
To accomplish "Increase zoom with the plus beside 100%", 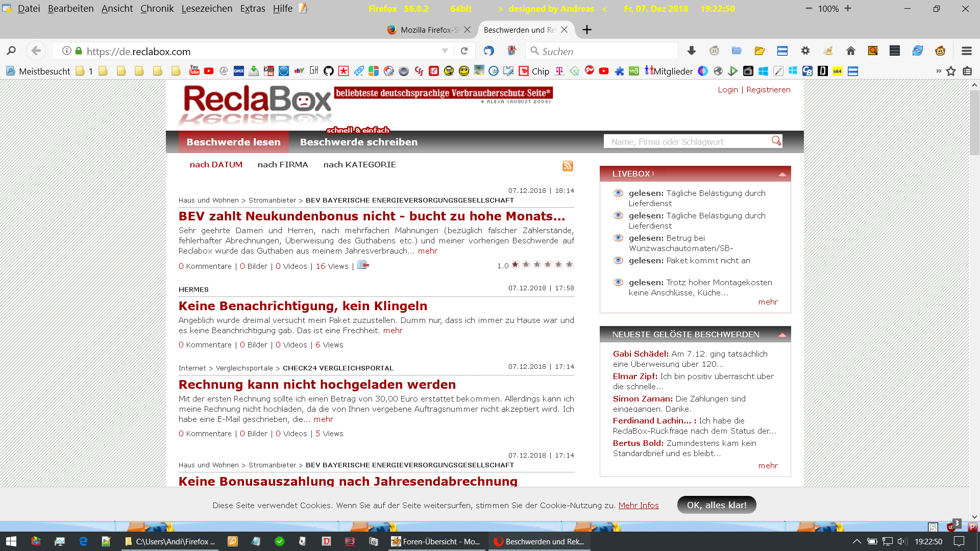I will pos(848,9).
